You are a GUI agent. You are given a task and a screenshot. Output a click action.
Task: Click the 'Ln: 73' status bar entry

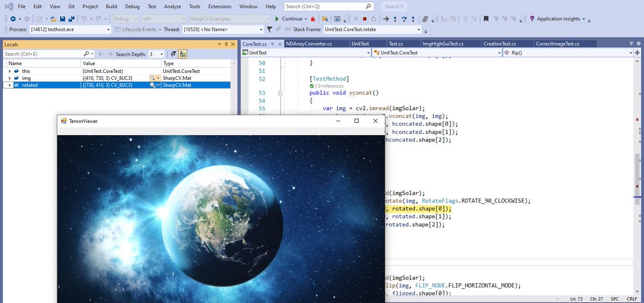[576, 298]
